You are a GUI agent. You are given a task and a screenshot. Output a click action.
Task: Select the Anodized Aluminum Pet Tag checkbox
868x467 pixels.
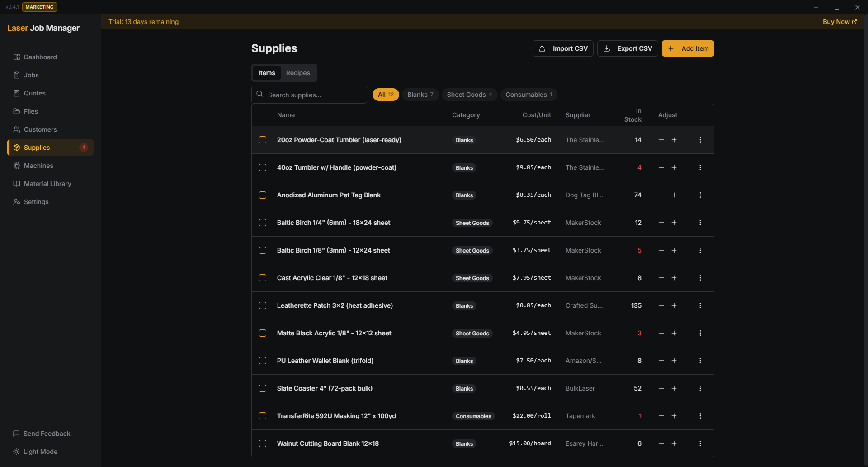click(x=263, y=195)
